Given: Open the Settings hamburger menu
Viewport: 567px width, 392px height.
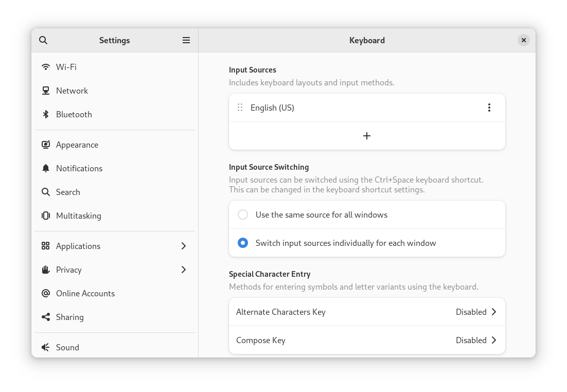Looking at the screenshot, I should pyautogui.click(x=186, y=40).
